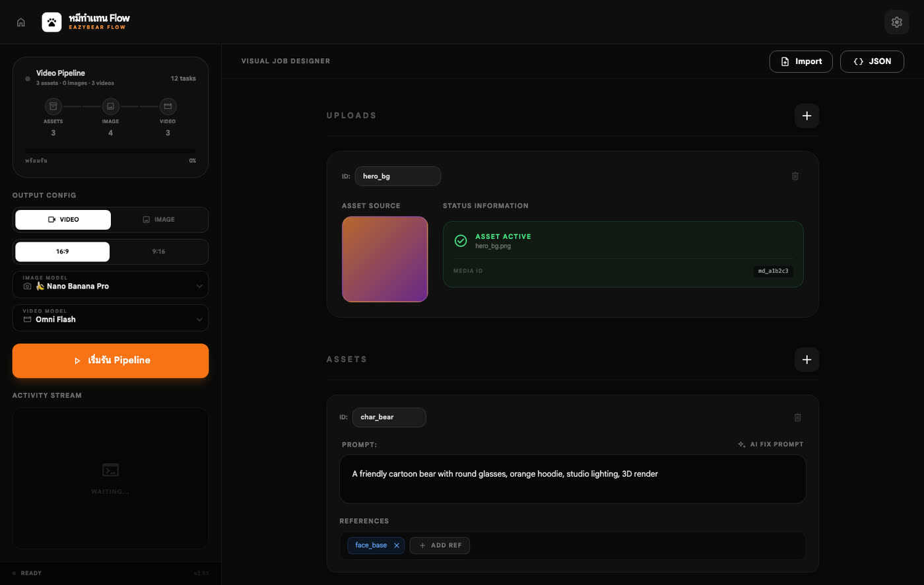924x585 pixels.
Task: Click the 12 tasks label
Action: point(183,79)
